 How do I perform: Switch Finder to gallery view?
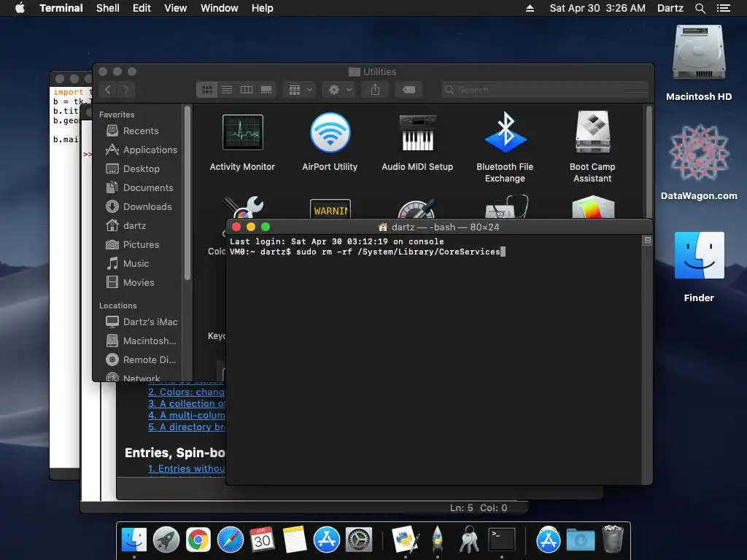[266, 90]
